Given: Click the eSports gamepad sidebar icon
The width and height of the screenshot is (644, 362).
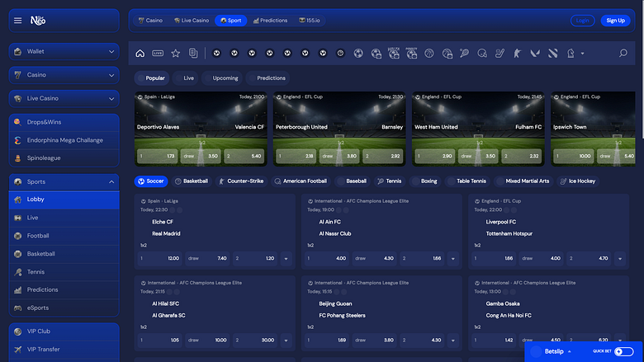Looking at the screenshot, I should (x=17, y=308).
